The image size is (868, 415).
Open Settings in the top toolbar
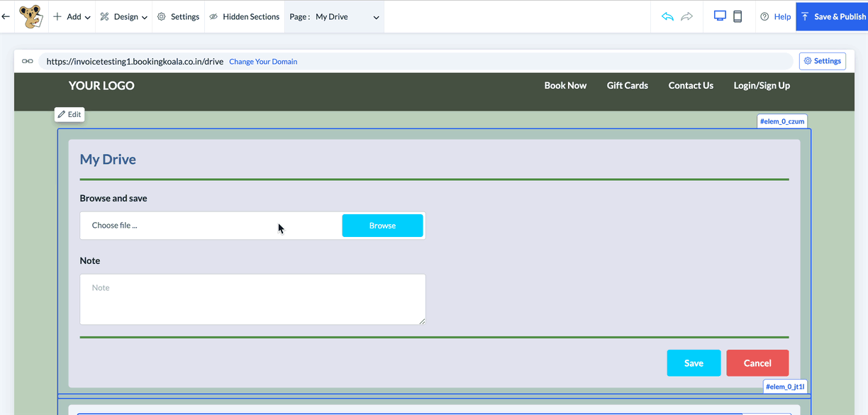[x=178, y=16]
